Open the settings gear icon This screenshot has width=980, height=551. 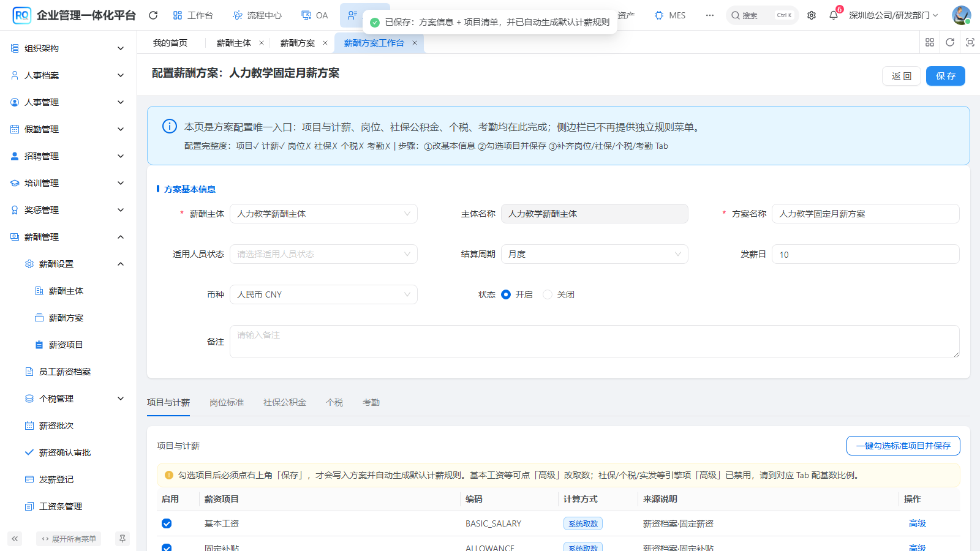[812, 15]
